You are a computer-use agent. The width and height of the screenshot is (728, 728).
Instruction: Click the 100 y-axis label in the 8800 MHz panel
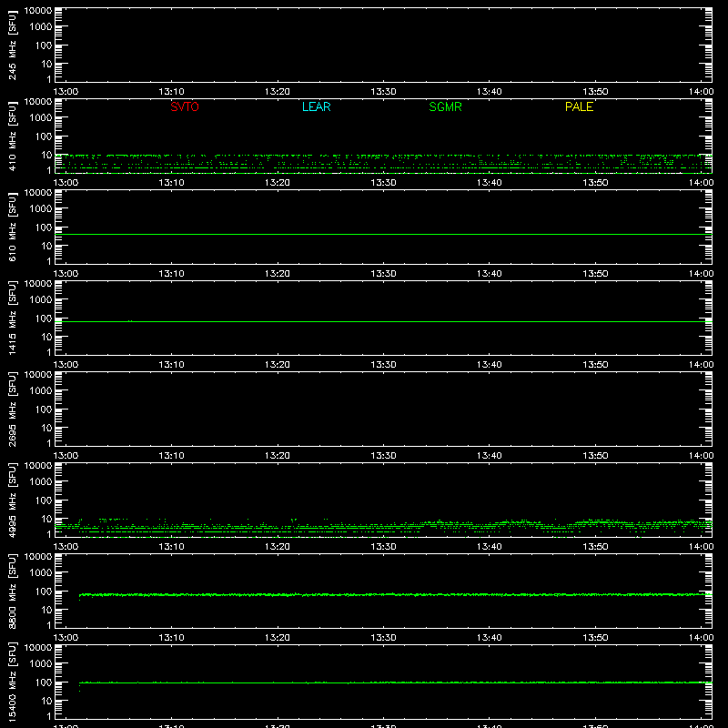tap(44, 591)
